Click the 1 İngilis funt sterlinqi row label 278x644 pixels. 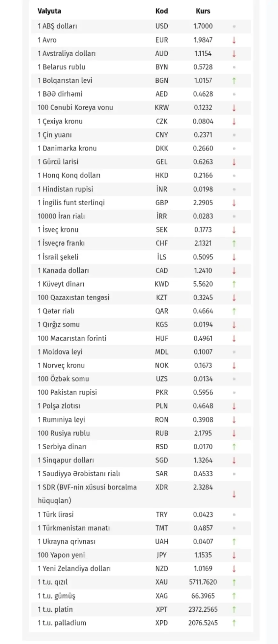coord(71,203)
